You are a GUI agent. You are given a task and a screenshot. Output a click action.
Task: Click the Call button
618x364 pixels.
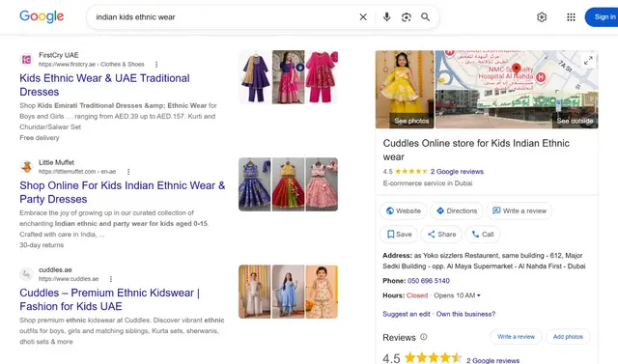coord(483,234)
